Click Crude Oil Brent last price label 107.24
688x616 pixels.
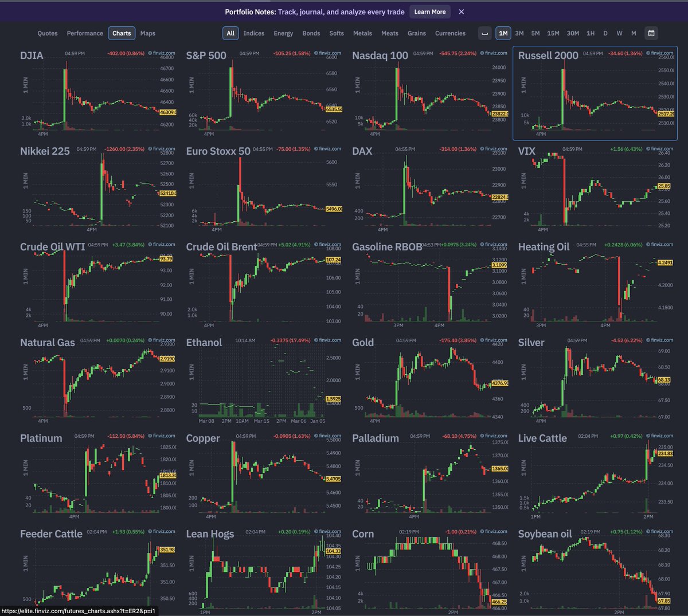click(333, 260)
